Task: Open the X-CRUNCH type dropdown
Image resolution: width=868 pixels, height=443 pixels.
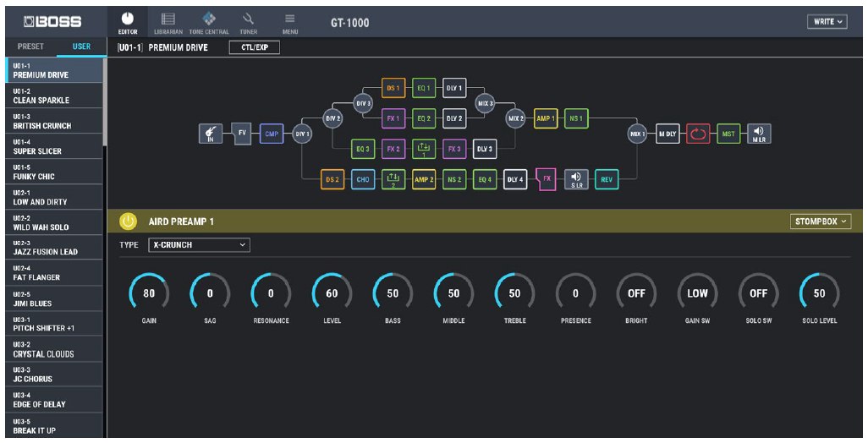Action: 200,245
